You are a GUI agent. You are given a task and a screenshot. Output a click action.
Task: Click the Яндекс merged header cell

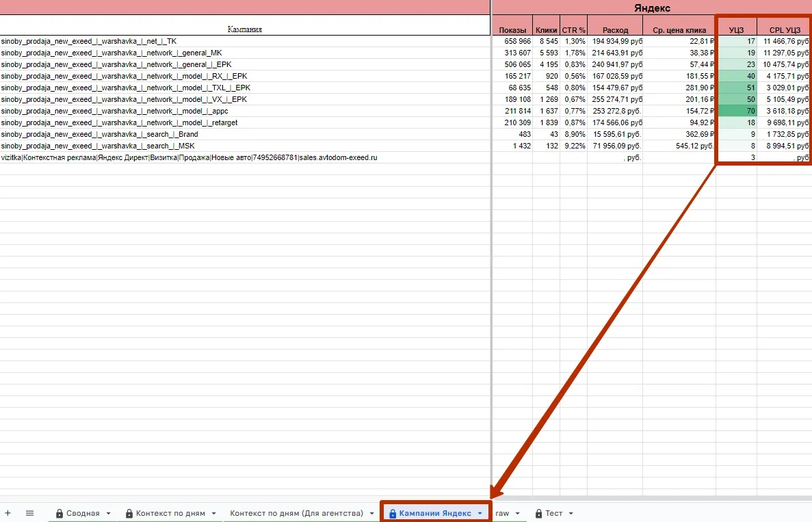(x=651, y=8)
